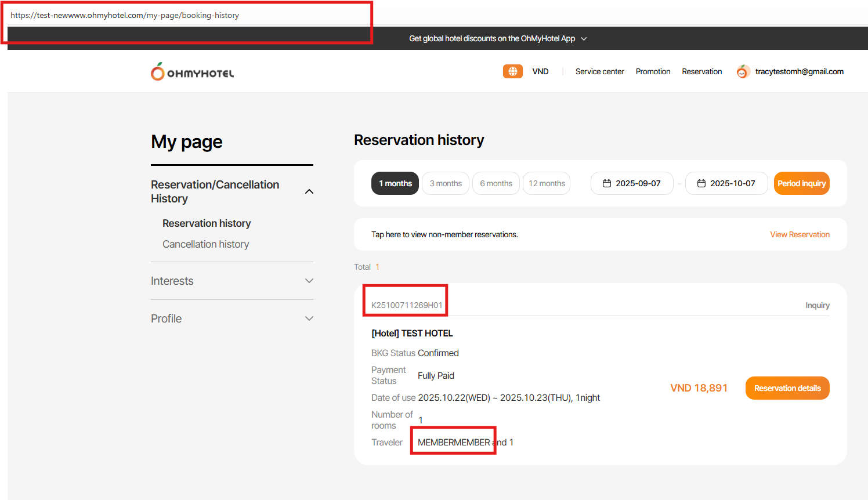Viewport: 868px width, 500px height.
Task: Open the orange globe language selector
Action: pos(512,71)
